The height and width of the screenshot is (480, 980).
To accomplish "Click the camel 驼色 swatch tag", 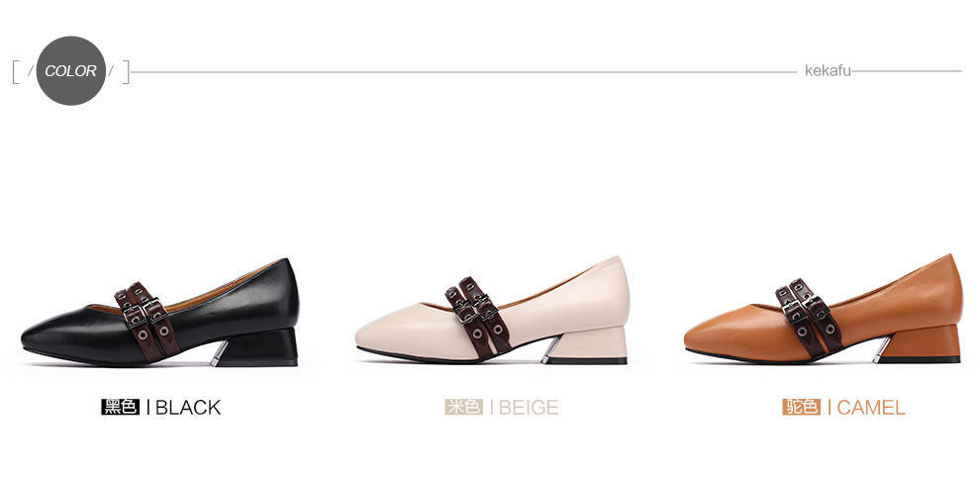I will [x=801, y=407].
